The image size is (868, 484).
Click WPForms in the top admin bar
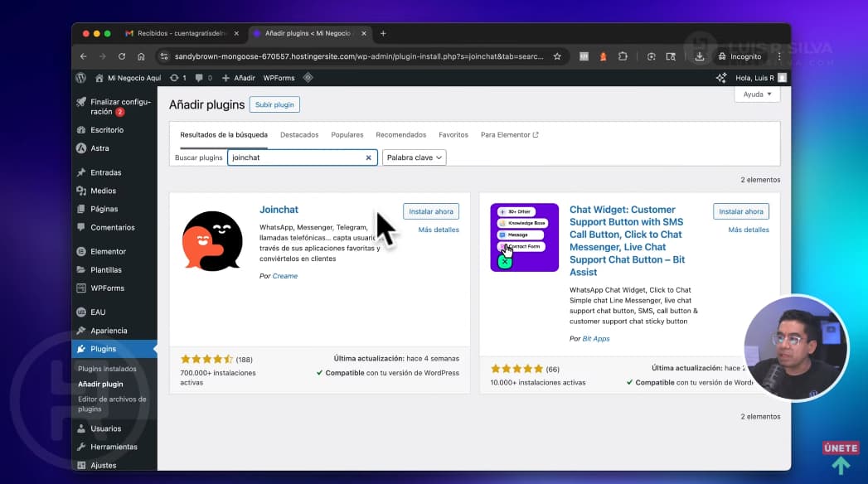click(x=279, y=78)
